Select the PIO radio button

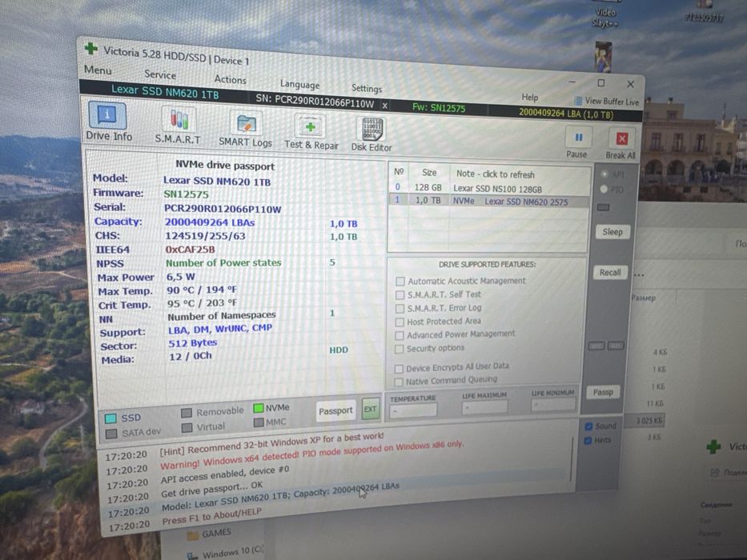click(x=604, y=189)
